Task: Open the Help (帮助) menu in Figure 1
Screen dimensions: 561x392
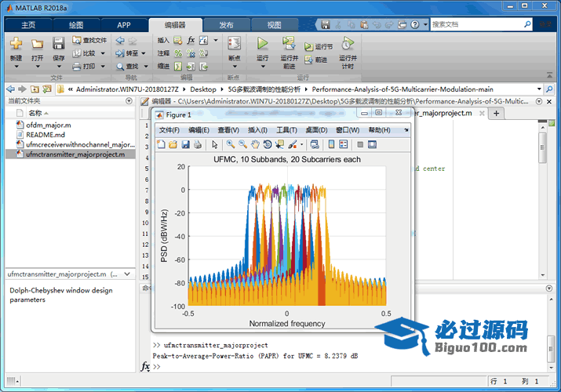Action: [x=380, y=130]
